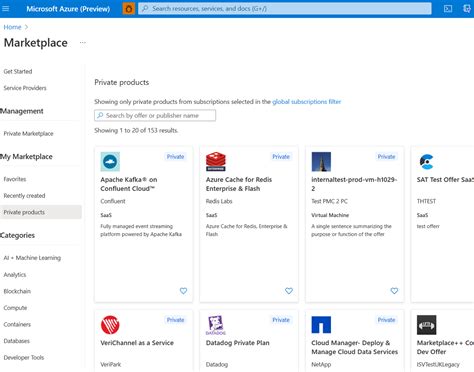Click the breadcrumb chevron after Home
This screenshot has width=474, height=372.
pos(26,27)
